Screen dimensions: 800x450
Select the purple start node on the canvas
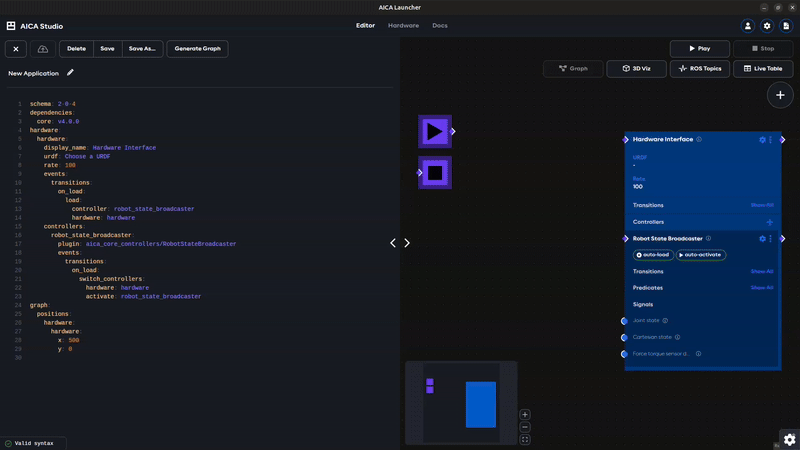pyautogui.click(x=435, y=132)
